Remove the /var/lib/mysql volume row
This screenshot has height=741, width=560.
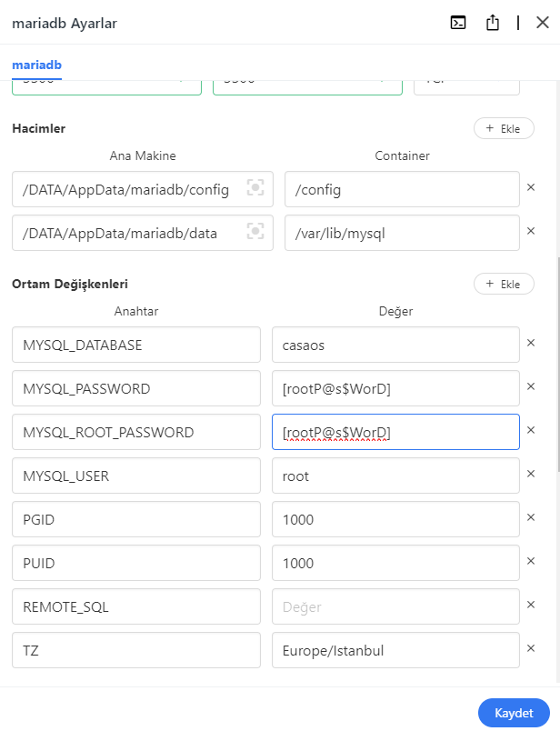[531, 231]
